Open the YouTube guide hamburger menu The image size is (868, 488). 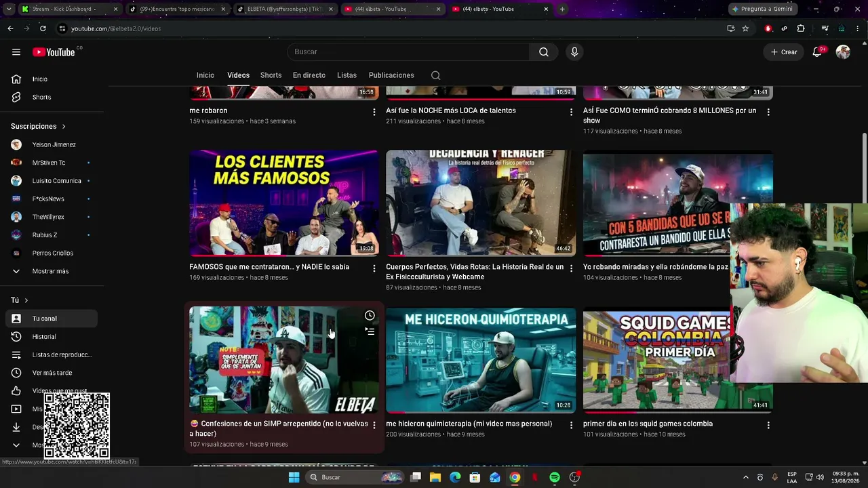[16, 52]
